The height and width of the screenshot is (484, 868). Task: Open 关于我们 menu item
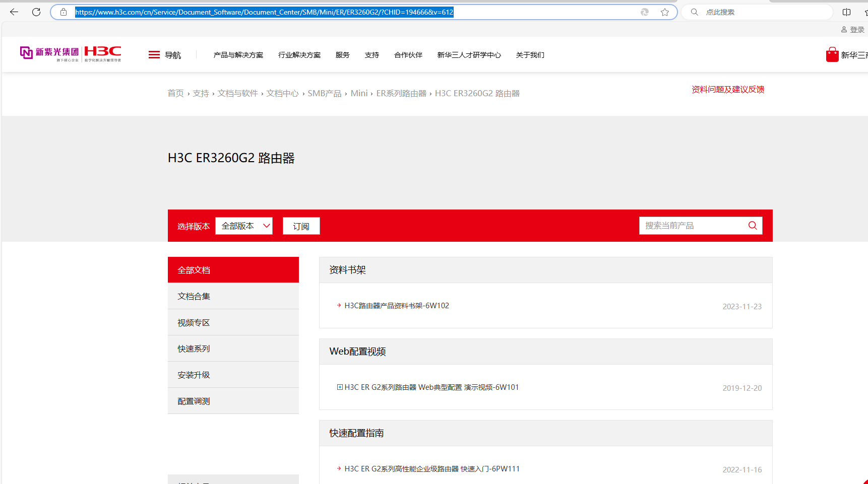tap(530, 55)
